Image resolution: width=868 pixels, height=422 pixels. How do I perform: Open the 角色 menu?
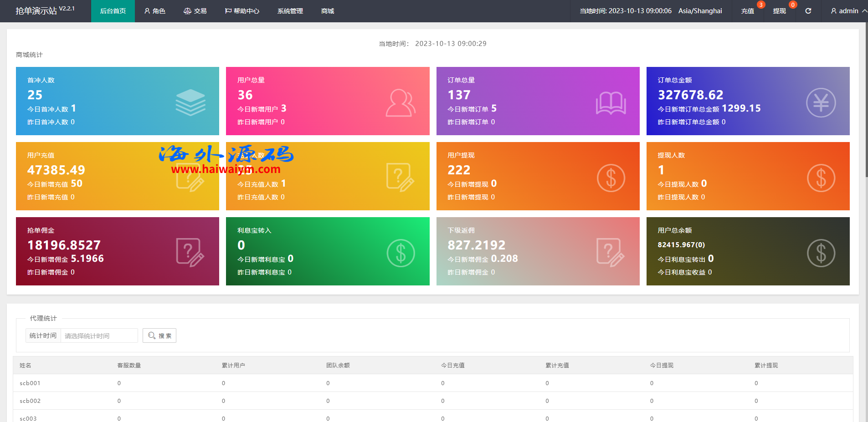[x=155, y=11]
